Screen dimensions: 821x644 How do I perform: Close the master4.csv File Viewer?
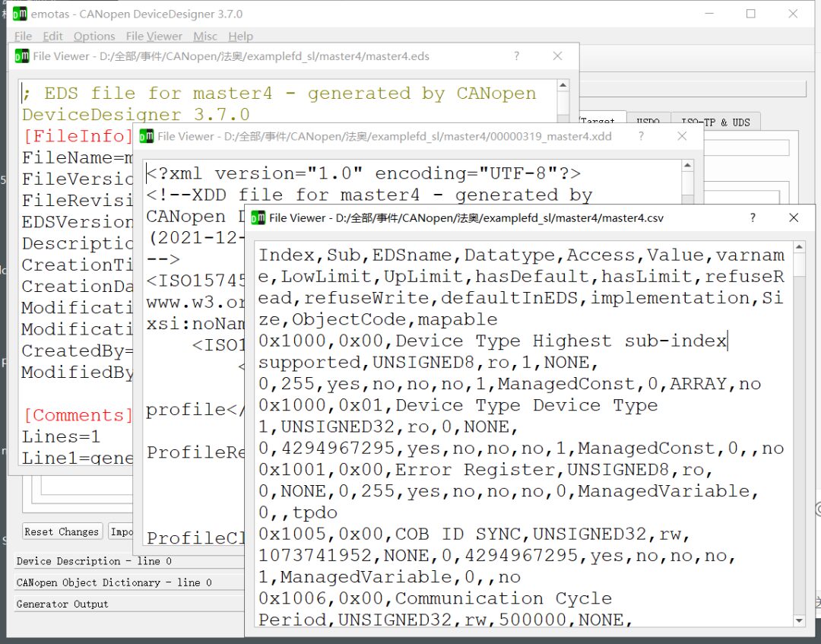click(794, 217)
